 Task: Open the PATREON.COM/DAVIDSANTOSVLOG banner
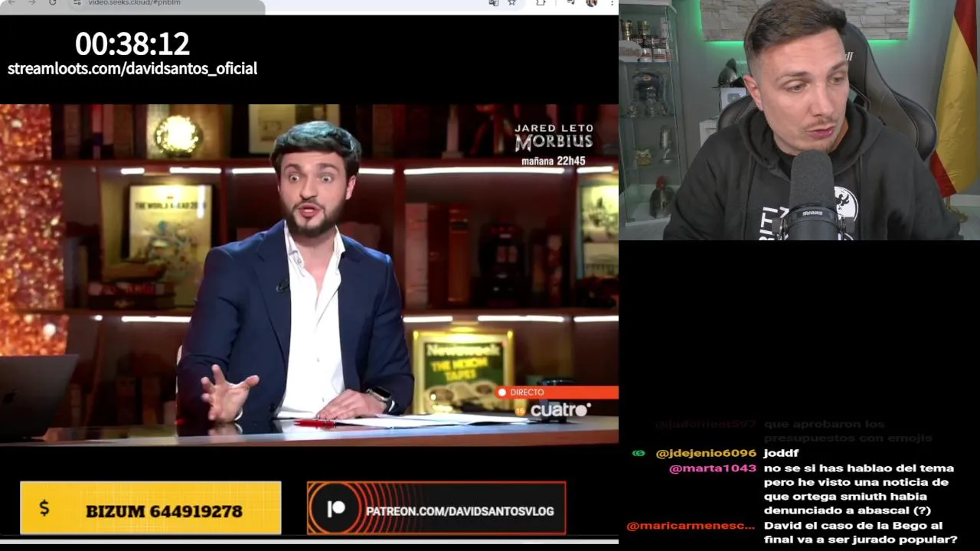436,508
